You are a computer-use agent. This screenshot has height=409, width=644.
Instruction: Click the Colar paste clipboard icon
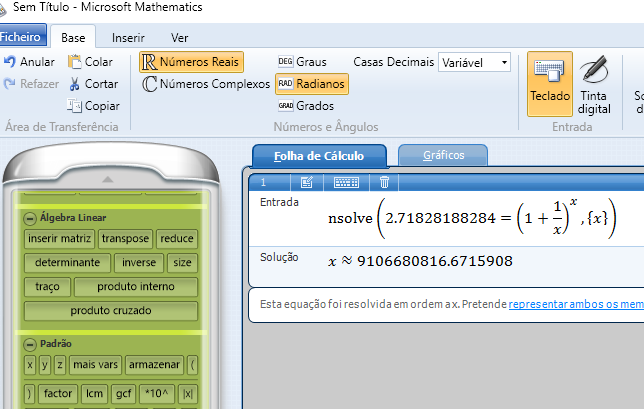pyautogui.click(x=74, y=62)
